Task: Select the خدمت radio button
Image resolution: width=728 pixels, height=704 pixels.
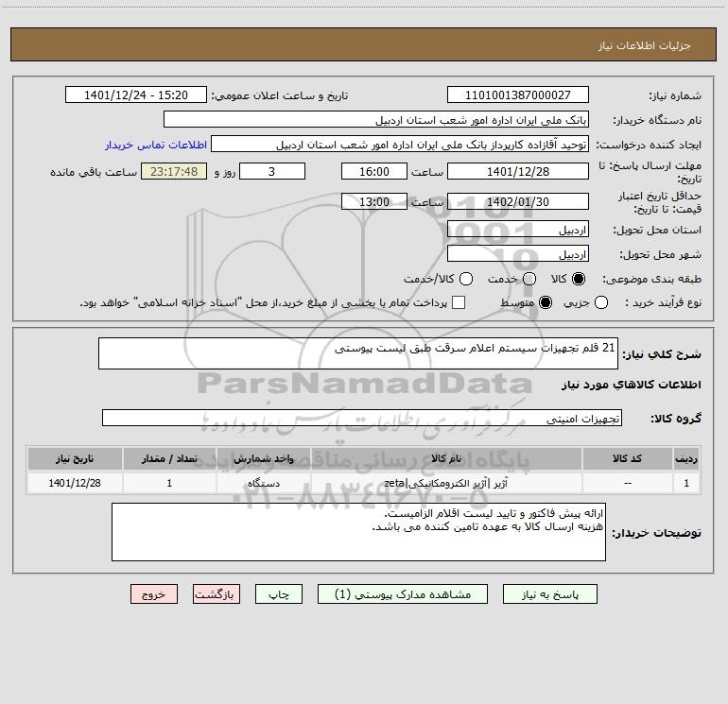Action: click(529, 279)
